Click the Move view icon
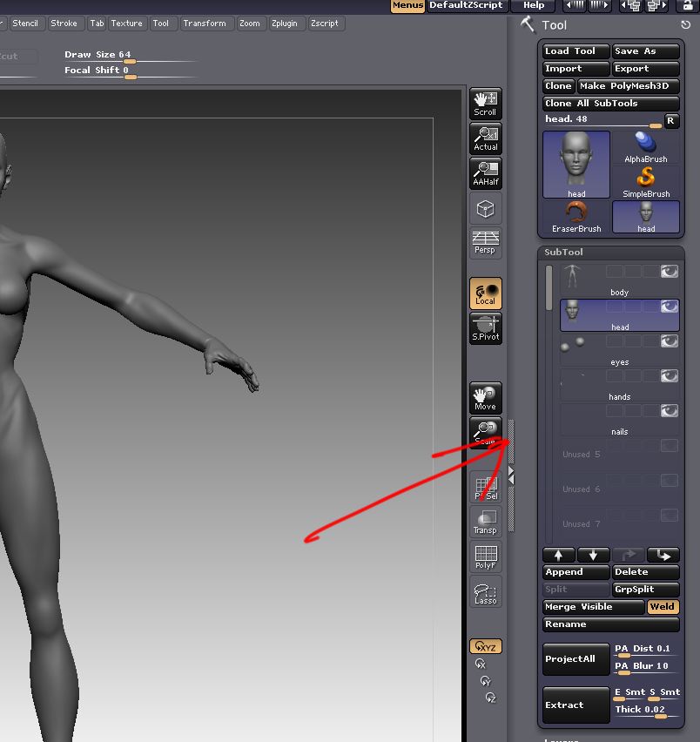 (x=485, y=398)
